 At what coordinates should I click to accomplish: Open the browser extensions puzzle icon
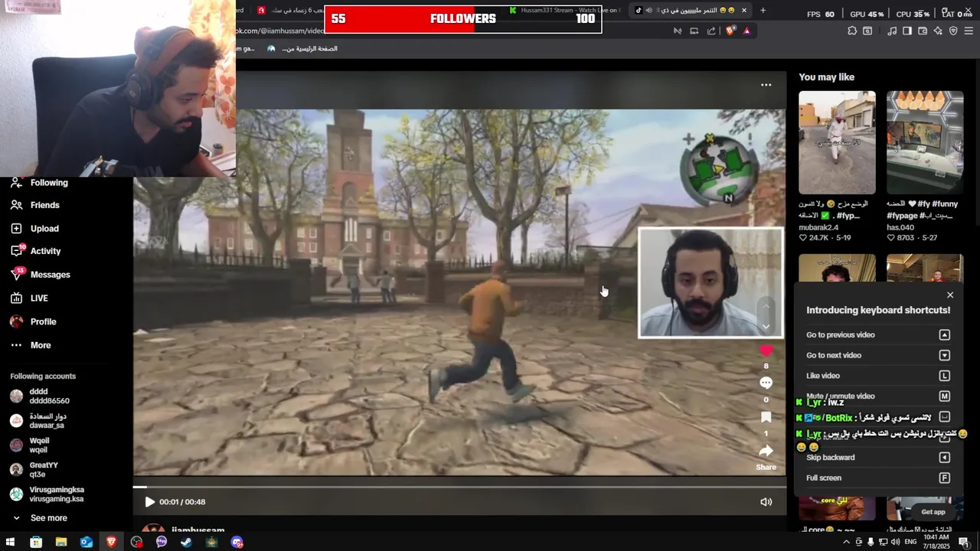(x=852, y=31)
